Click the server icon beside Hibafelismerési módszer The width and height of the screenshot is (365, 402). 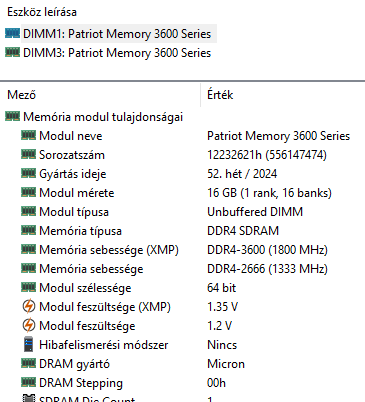(x=29, y=344)
